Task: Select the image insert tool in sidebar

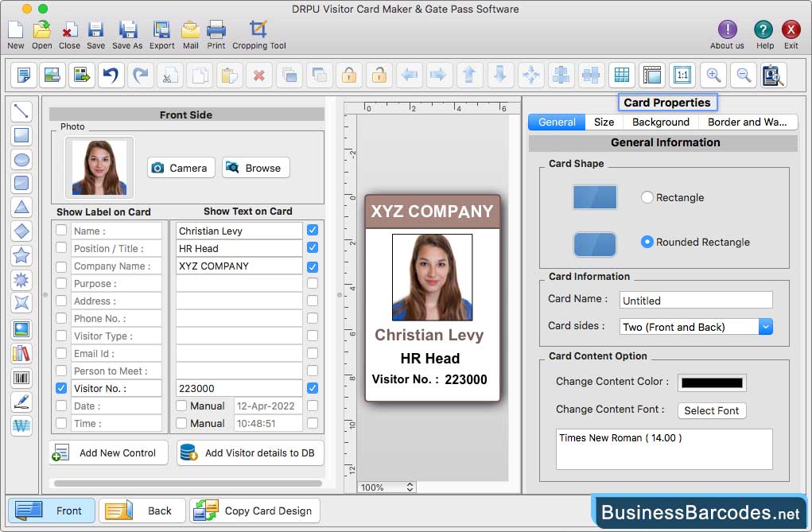Action: (x=21, y=329)
